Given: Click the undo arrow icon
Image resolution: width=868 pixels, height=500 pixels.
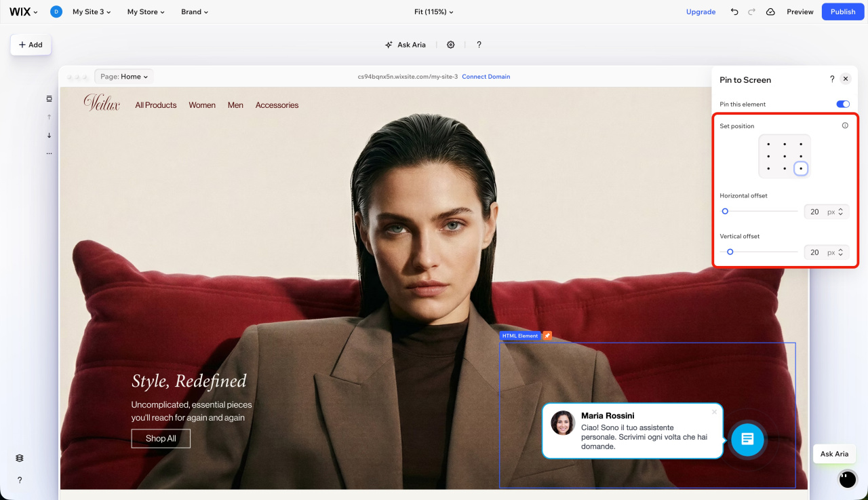Looking at the screenshot, I should tap(734, 12).
